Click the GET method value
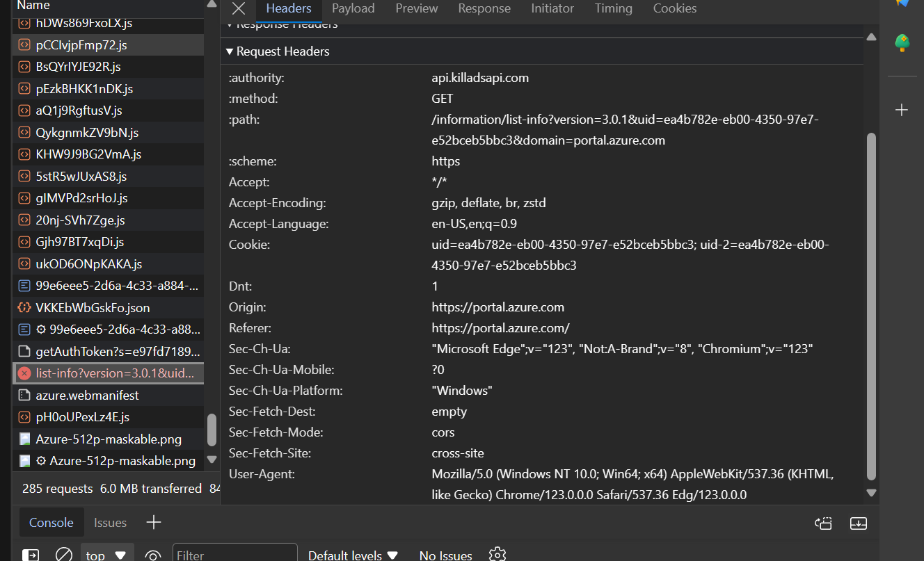 [x=443, y=99]
